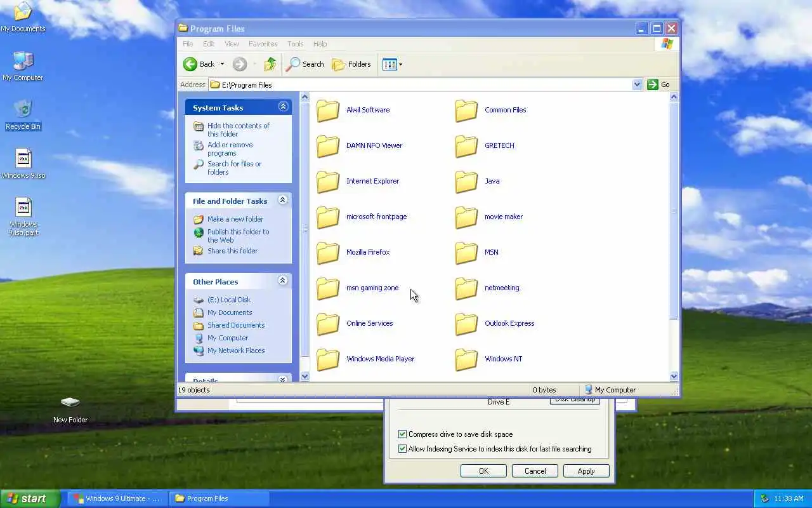
Task: Select the Mozilla Firefox folder icon
Action: [x=328, y=253]
